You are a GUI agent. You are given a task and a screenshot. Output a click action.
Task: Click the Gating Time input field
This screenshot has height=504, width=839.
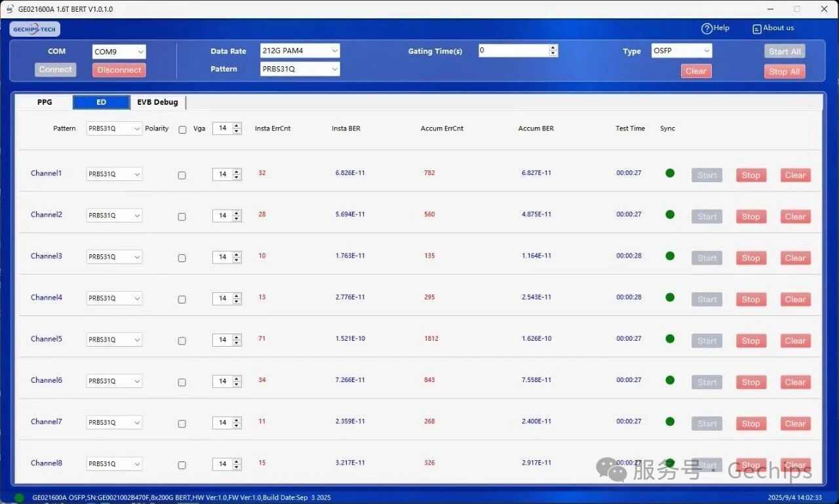click(513, 50)
